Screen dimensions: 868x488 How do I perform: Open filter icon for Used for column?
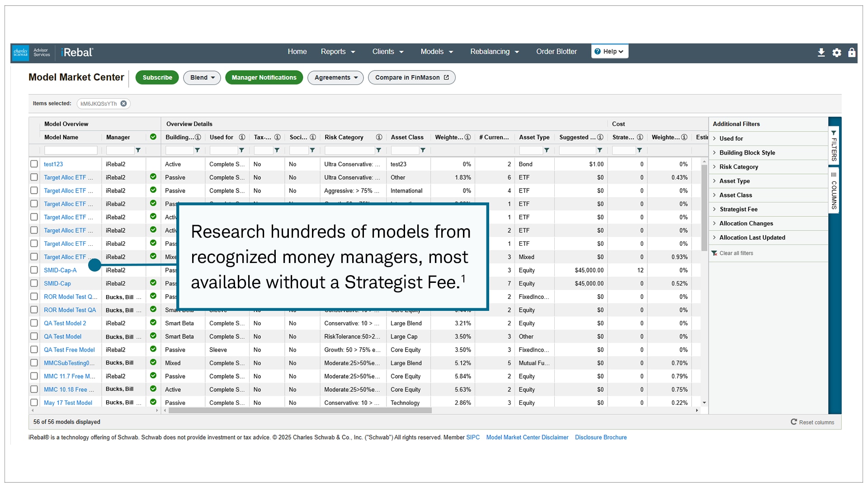(x=241, y=150)
